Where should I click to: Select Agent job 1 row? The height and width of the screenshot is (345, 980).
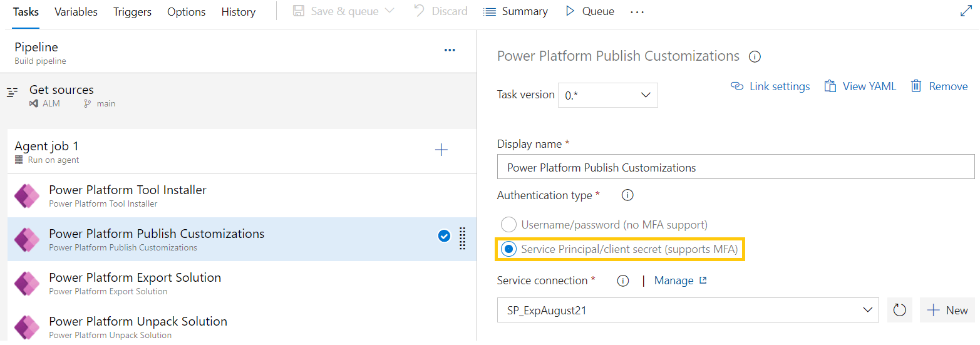pyautogui.click(x=242, y=151)
